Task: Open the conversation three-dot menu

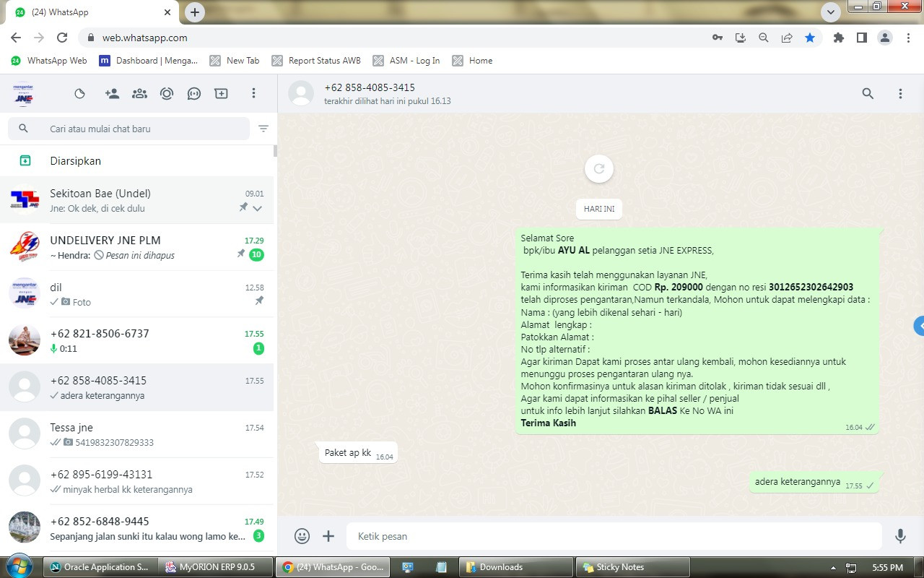Action: coord(900,93)
